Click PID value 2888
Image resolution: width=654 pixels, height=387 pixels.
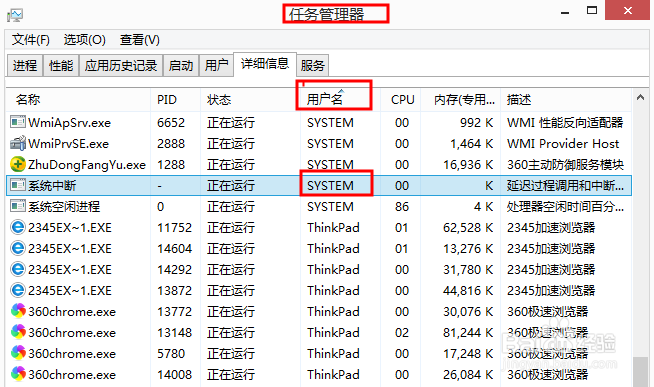point(171,143)
